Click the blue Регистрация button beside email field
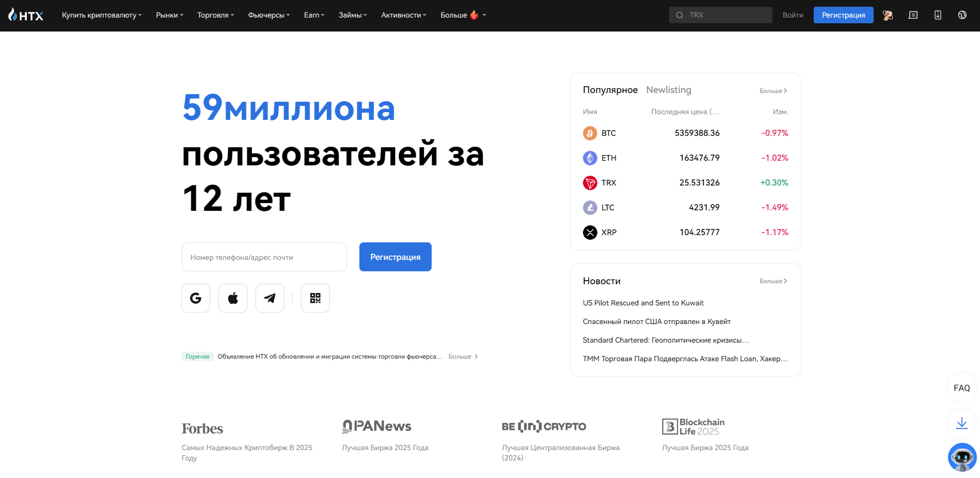Screen dimensions: 980x478 [396, 257]
